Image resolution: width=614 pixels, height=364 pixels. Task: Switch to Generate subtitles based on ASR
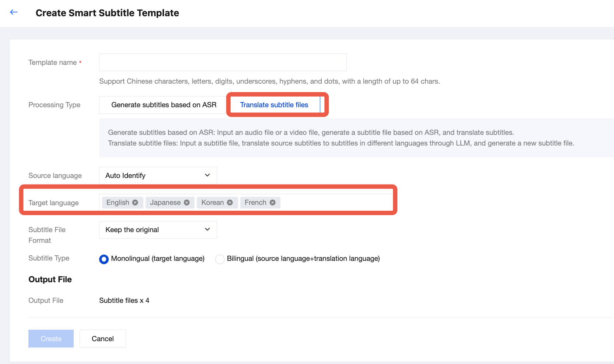[x=164, y=105]
